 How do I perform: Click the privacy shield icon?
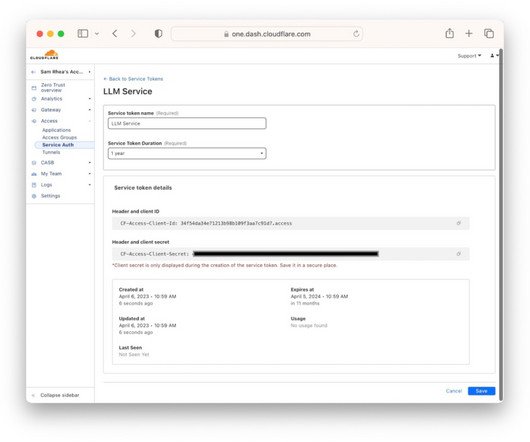pos(158,33)
